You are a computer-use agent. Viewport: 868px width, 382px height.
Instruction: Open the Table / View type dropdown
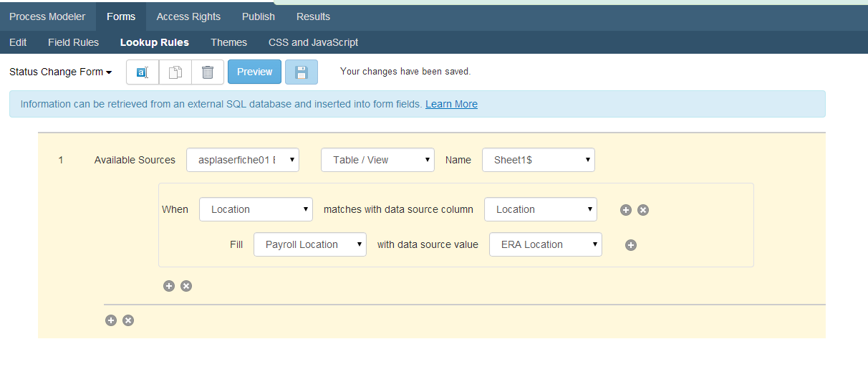[377, 160]
